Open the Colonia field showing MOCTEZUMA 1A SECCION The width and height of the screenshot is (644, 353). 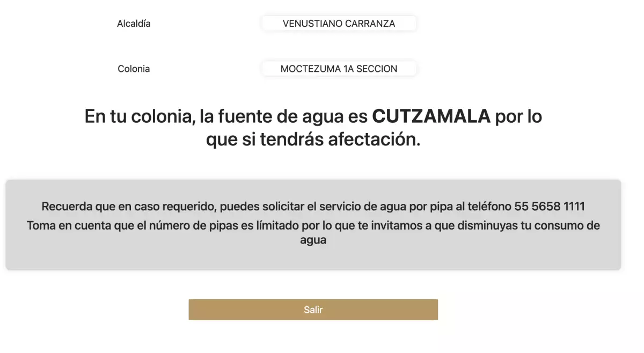click(339, 69)
